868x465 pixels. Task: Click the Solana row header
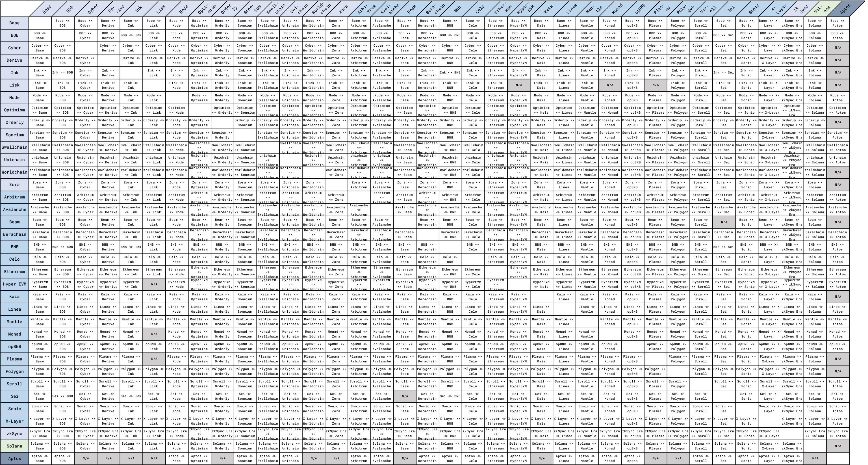click(14, 446)
